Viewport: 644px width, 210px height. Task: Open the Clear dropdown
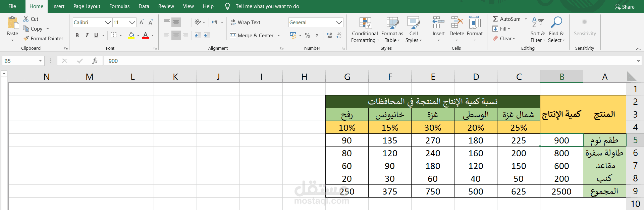click(x=503, y=39)
